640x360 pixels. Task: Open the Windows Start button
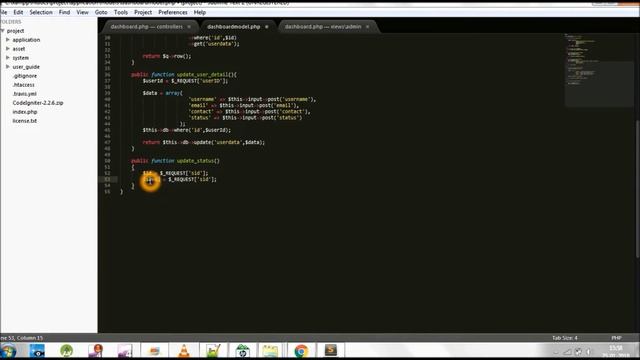tap(8, 351)
